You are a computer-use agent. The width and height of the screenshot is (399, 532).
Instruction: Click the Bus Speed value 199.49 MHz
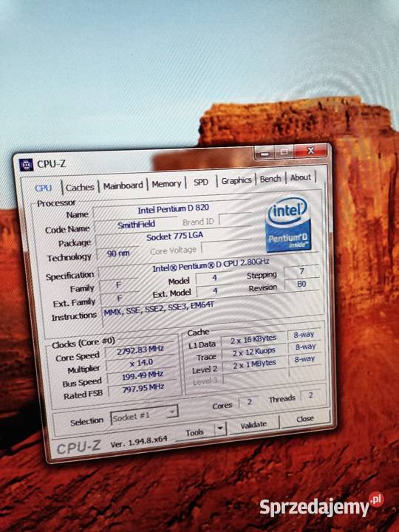coord(142,375)
